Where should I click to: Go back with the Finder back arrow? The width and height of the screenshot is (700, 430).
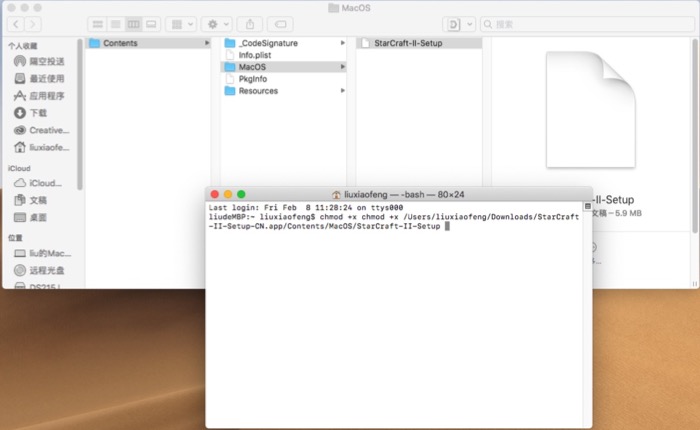coord(16,24)
